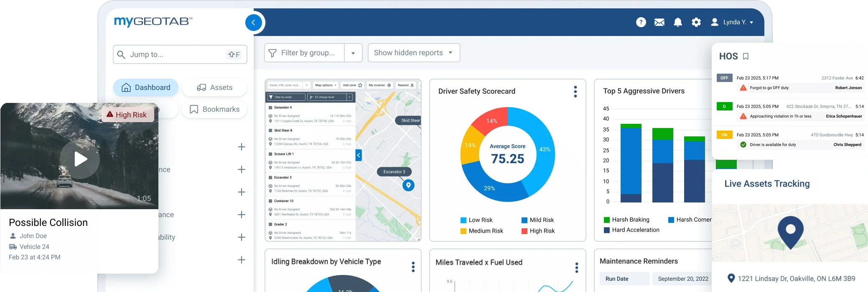Check the Generator 4 asset checkbox
The image size is (868, 292).
(270, 108)
